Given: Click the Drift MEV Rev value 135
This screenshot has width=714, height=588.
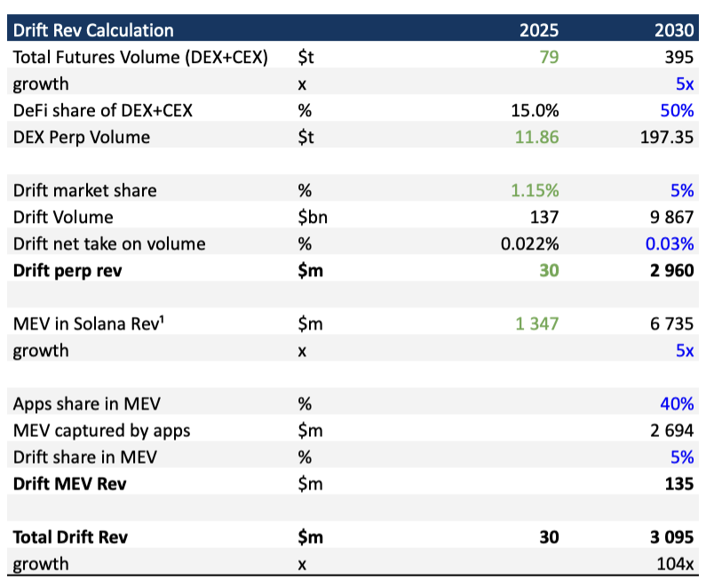Looking at the screenshot, I should coord(679,484).
